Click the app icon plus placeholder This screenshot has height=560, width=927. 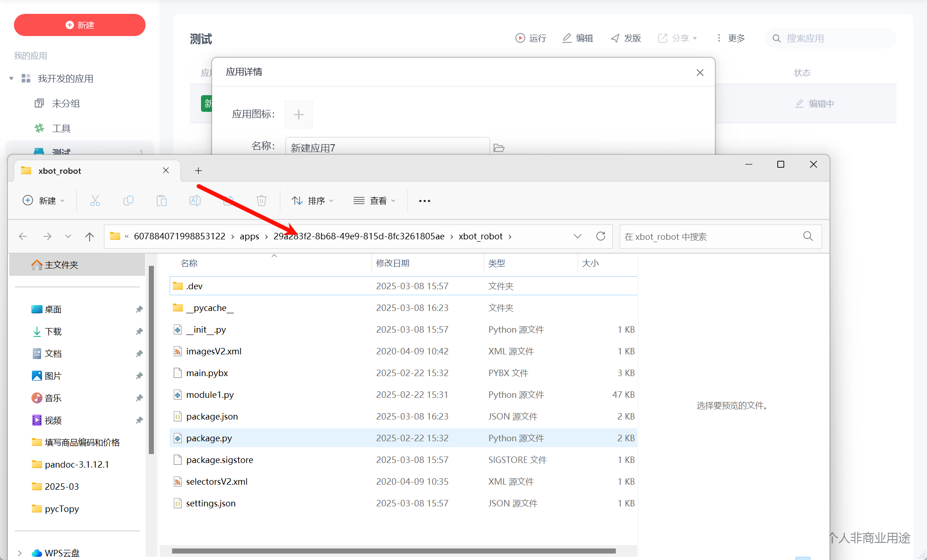299,114
